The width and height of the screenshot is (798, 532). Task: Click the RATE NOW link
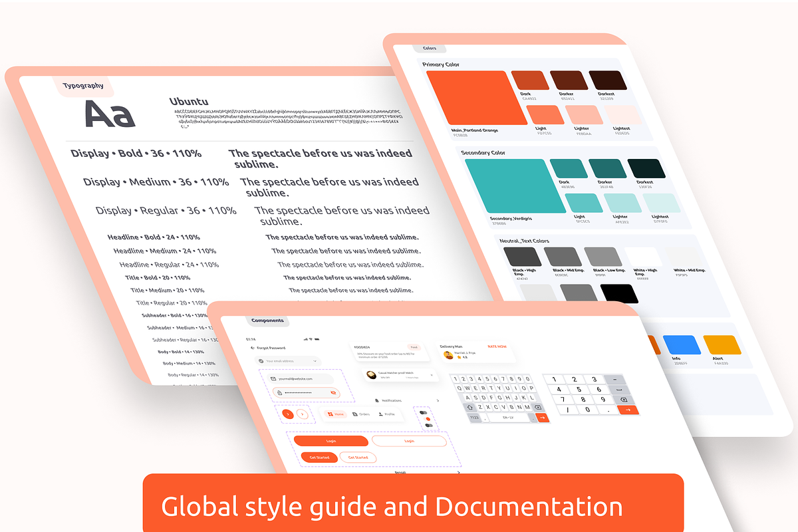coord(497,346)
